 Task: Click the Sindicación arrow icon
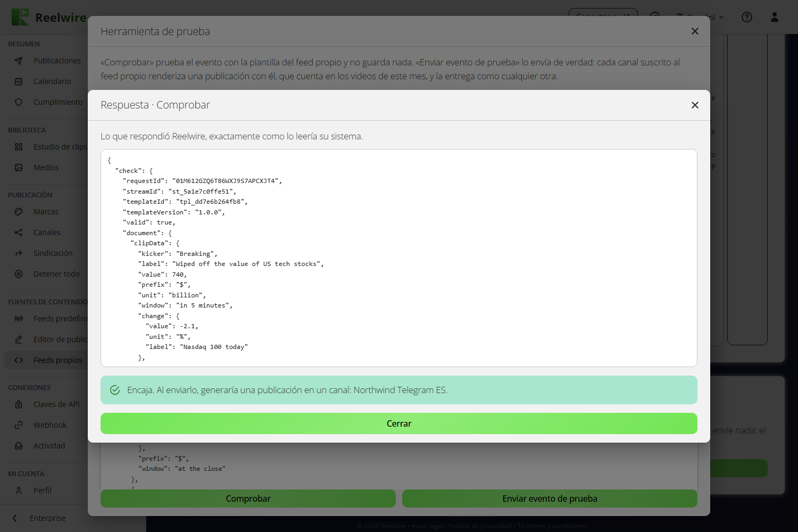pyautogui.click(x=19, y=253)
